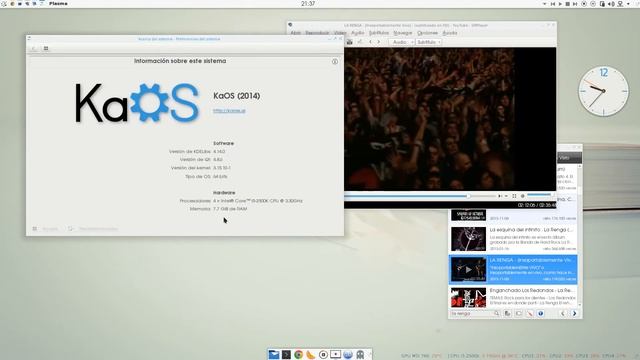The height and width of the screenshot is (360, 640).
Task: Open the Navegar menu in SMPlayer
Action: coord(403,33)
